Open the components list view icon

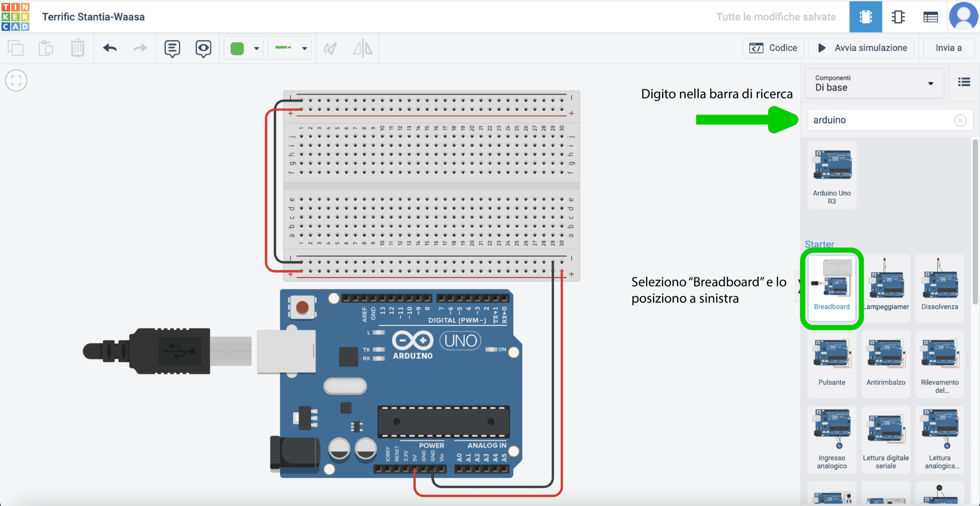[x=931, y=17]
